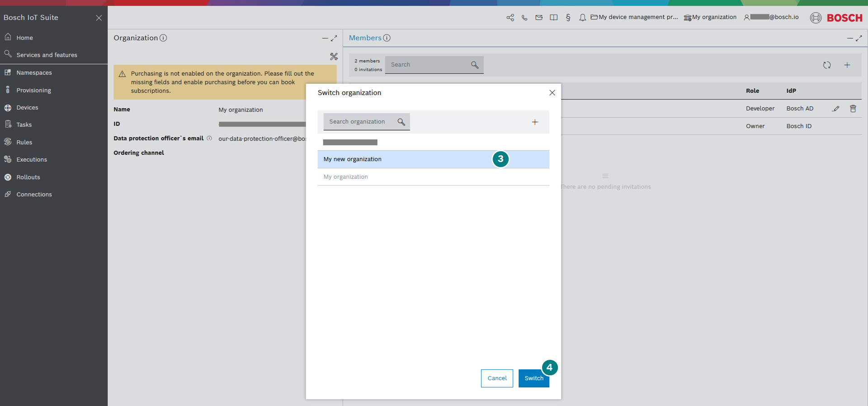The image size is (868, 406).
Task: Select My new organization in list
Action: tap(434, 159)
